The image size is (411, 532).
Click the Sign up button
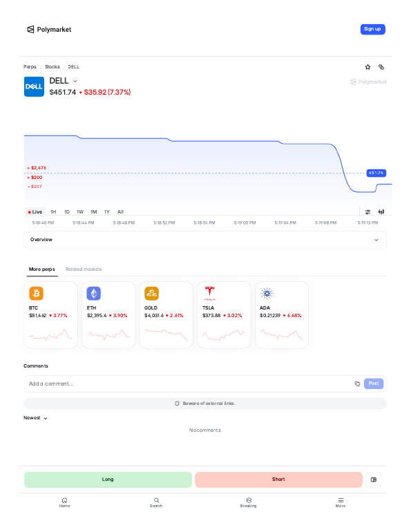(372, 29)
